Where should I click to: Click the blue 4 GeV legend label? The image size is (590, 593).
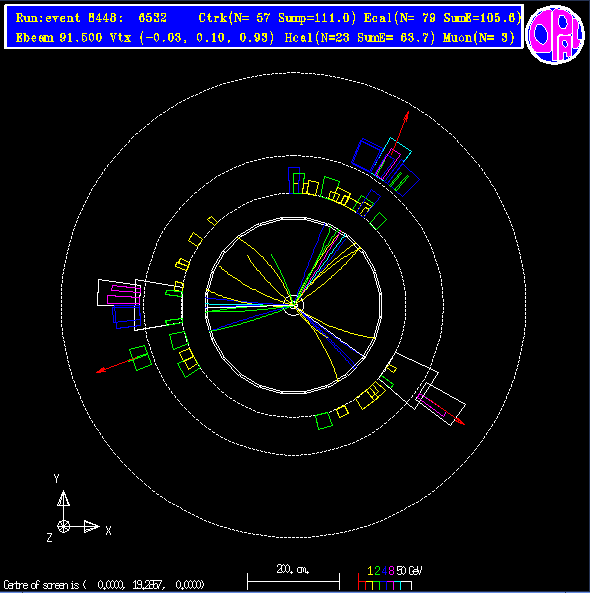tap(384, 570)
